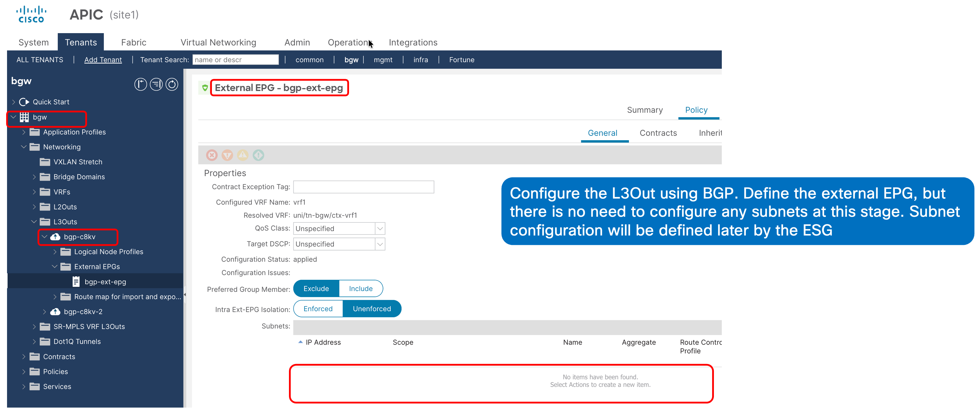980x410 pixels.
Task: Collapse the L3Outs node
Action: coord(34,221)
